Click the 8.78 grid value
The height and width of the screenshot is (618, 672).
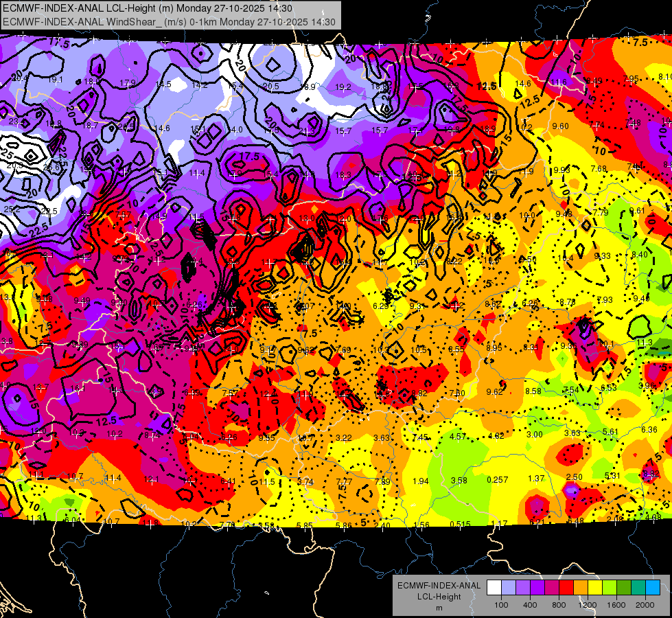[x=568, y=302]
